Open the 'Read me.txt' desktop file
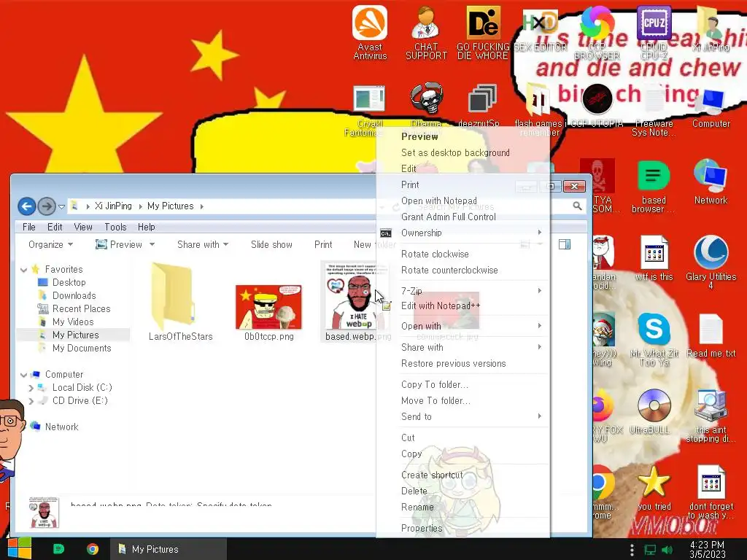The width and height of the screenshot is (747, 560). [711, 335]
